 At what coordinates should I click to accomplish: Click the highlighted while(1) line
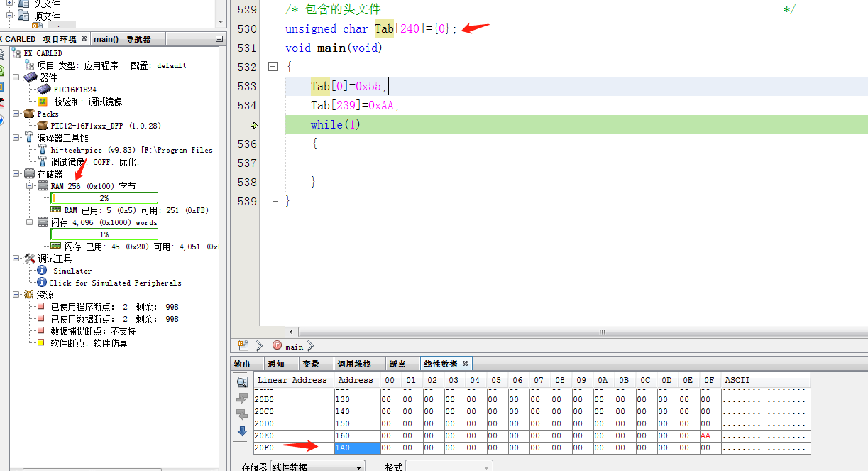[x=576, y=124]
